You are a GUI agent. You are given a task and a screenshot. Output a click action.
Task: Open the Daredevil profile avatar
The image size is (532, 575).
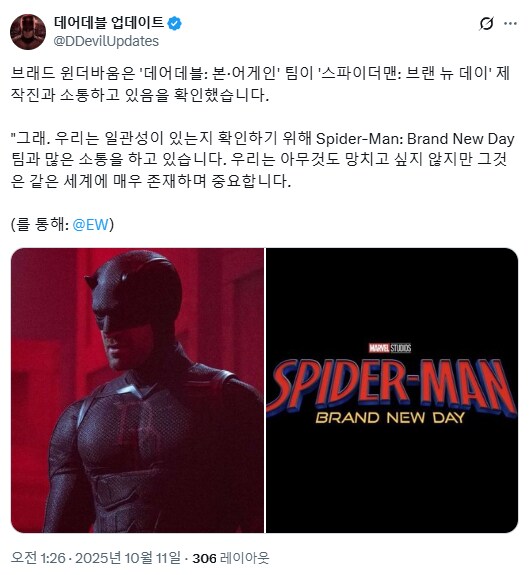click(28, 32)
